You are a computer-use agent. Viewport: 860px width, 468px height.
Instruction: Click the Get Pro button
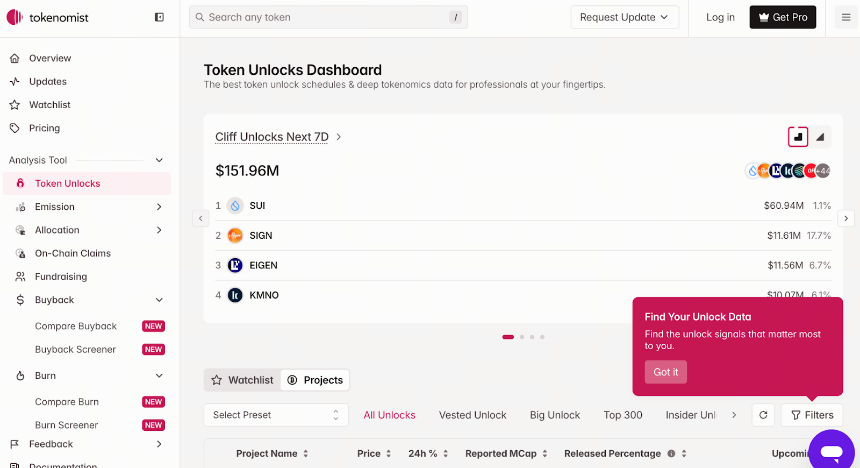point(783,18)
